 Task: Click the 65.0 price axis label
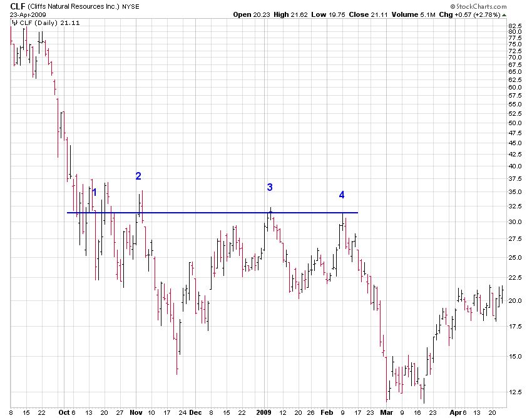pos(514,71)
